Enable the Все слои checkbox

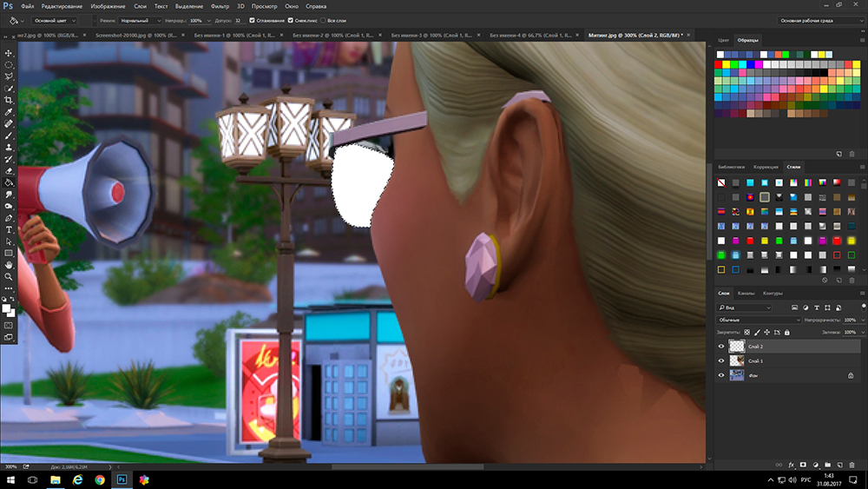(x=321, y=19)
